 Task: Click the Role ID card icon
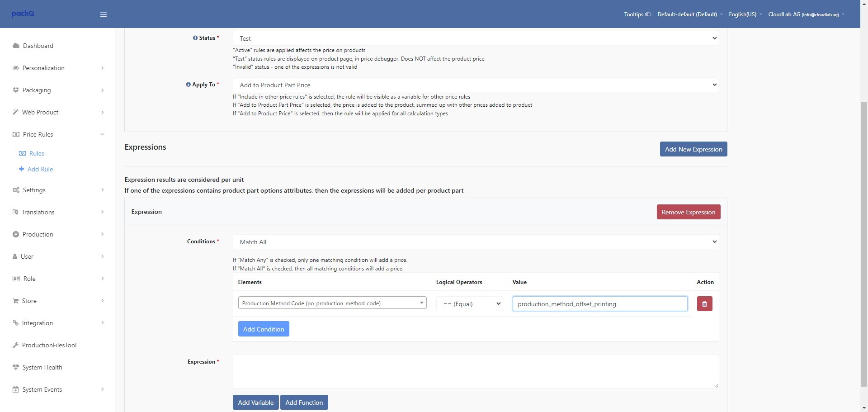pos(16,279)
